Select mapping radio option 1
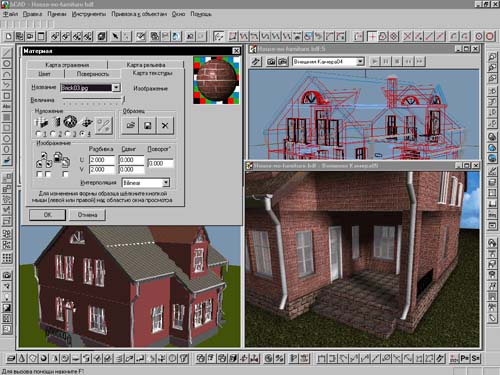 coord(38,133)
